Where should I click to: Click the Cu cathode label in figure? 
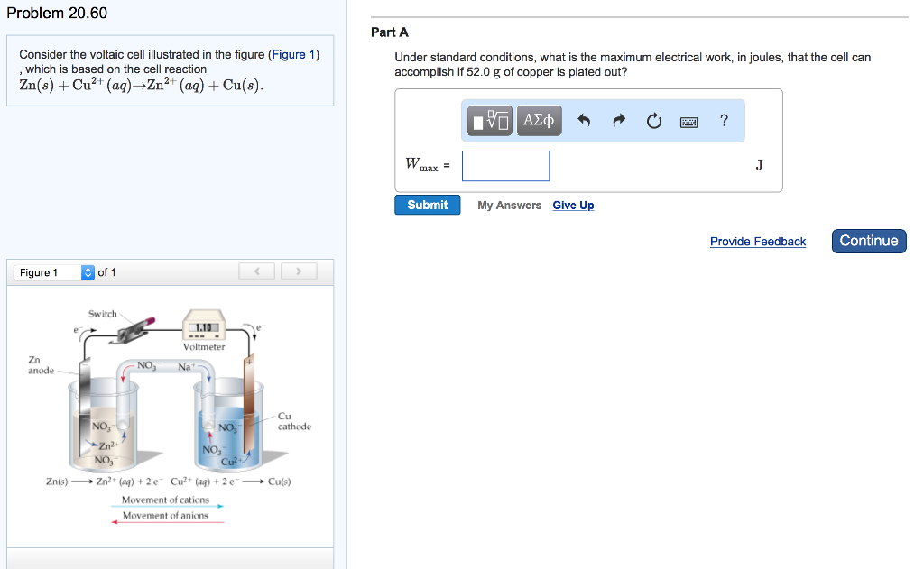point(295,421)
